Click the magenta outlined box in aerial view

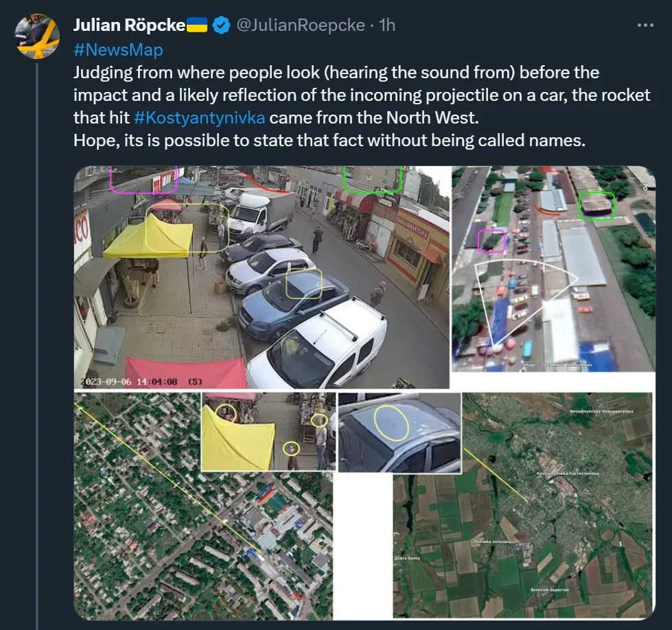tap(491, 240)
